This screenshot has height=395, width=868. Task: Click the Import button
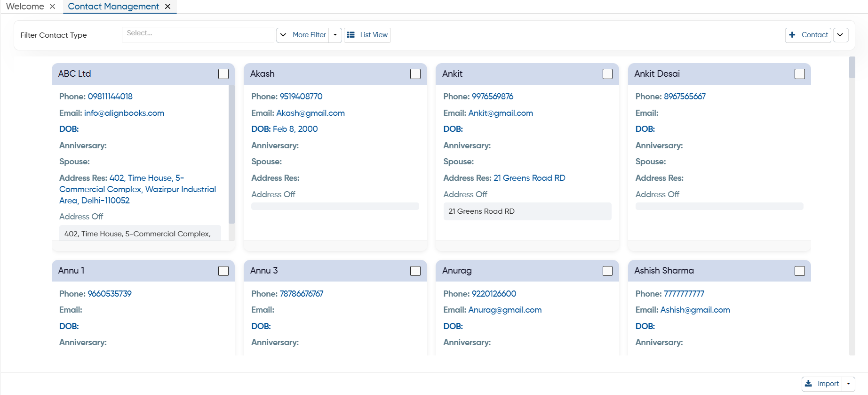(822, 384)
